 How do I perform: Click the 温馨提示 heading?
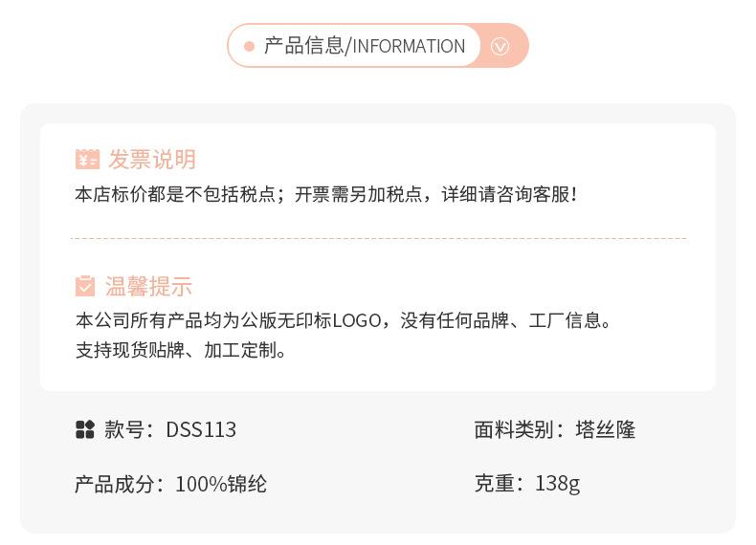pyautogui.click(x=148, y=286)
